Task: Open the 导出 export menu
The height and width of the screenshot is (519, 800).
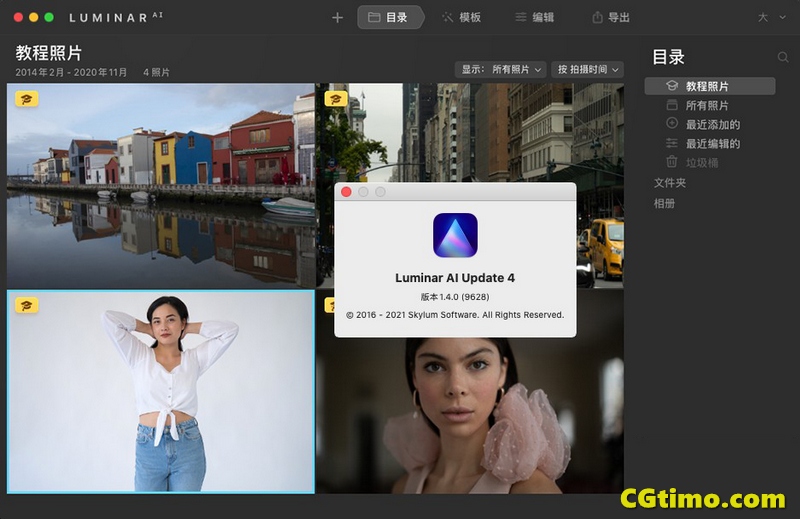Action: (x=611, y=17)
